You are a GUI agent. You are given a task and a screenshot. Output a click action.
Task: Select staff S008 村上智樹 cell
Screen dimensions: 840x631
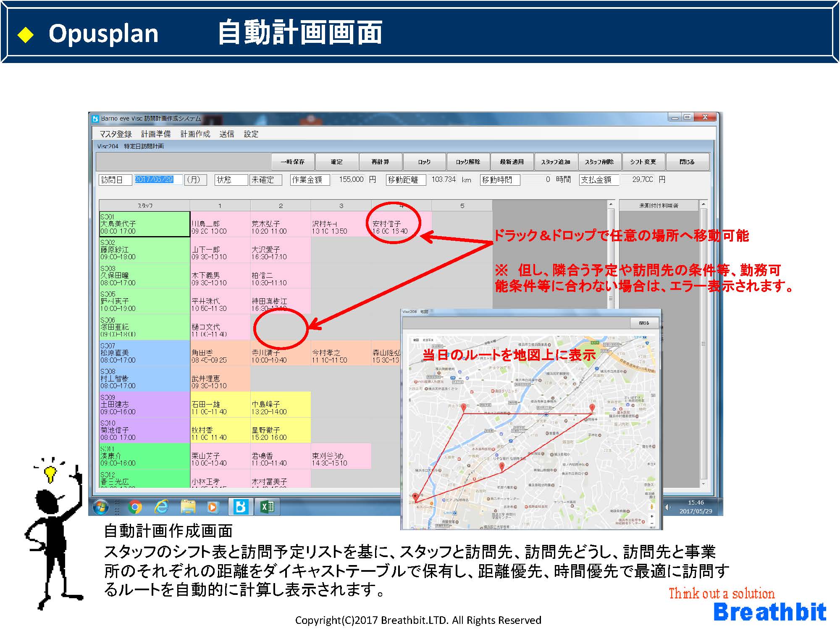pyautogui.click(x=144, y=379)
